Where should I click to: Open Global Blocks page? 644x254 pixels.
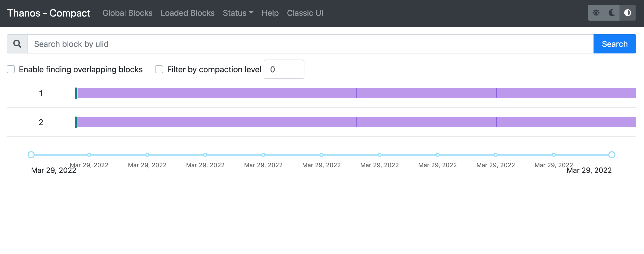tap(127, 13)
